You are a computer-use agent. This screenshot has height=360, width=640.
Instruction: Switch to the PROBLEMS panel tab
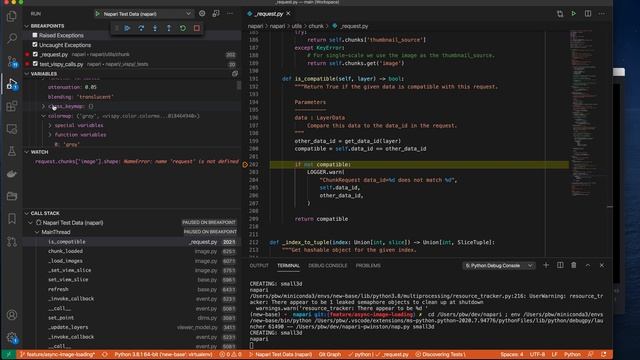(368, 265)
